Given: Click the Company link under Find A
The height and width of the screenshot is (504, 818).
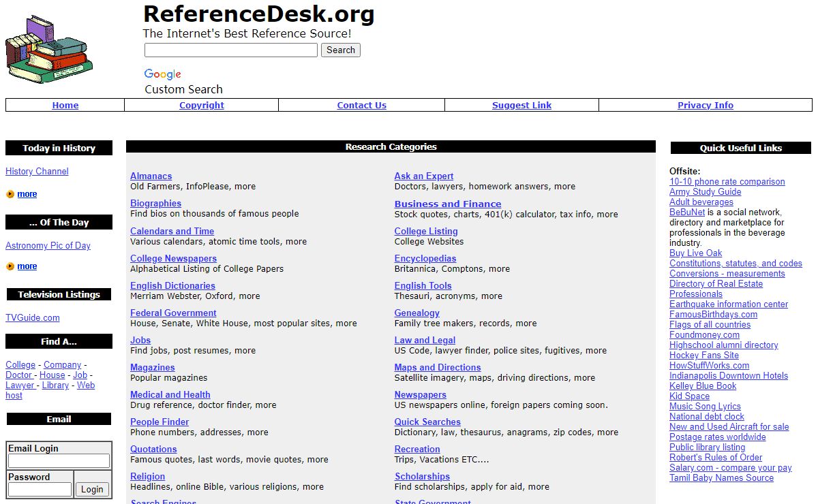Looking at the screenshot, I should click(62, 364).
